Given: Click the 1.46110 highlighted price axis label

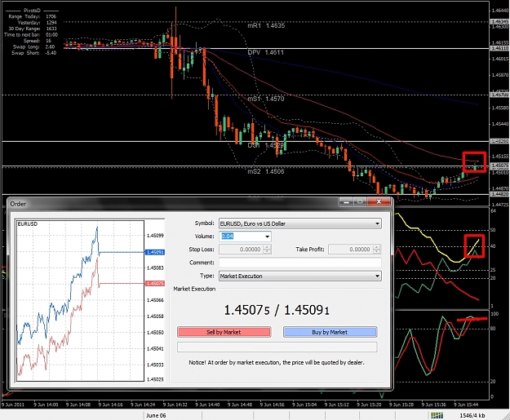Looking at the screenshot, I should 499,48.
